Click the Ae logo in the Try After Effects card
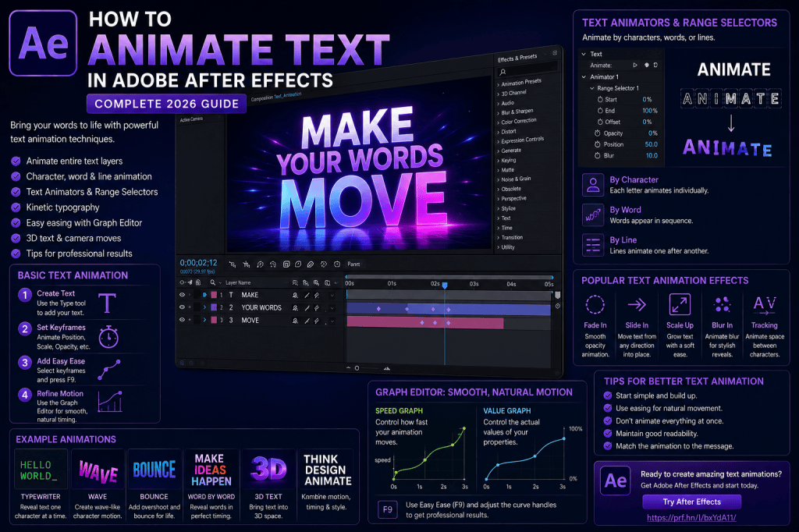Image resolution: width=799 pixels, height=532 pixels. (x=616, y=481)
